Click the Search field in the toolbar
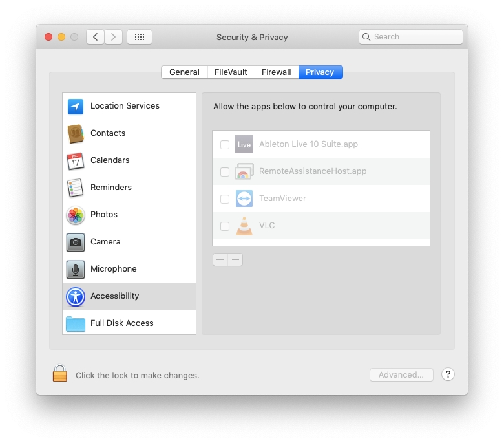The width and height of the screenshot is (504, 443). (411, 37)
